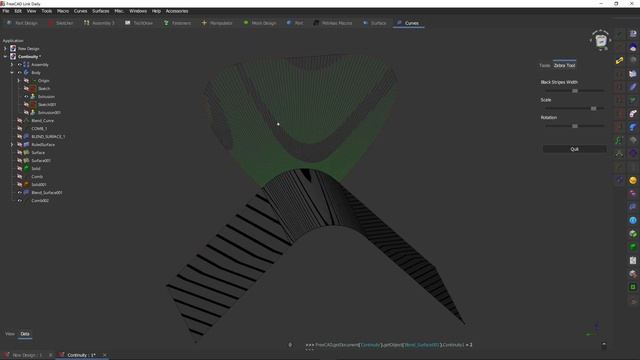
Task: Click the Assembly object icon in the tree
Action: click(27, 64)
